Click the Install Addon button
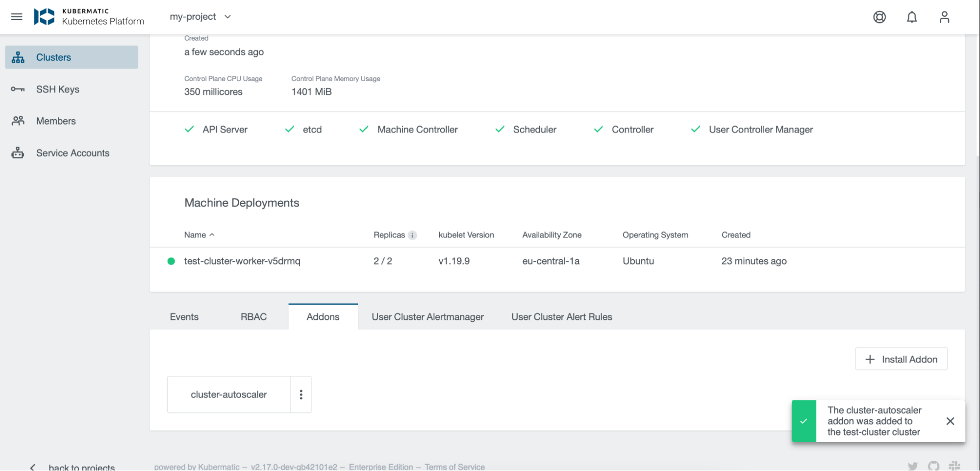Viewport: 980px width, 471px height. tap(901, 359)
